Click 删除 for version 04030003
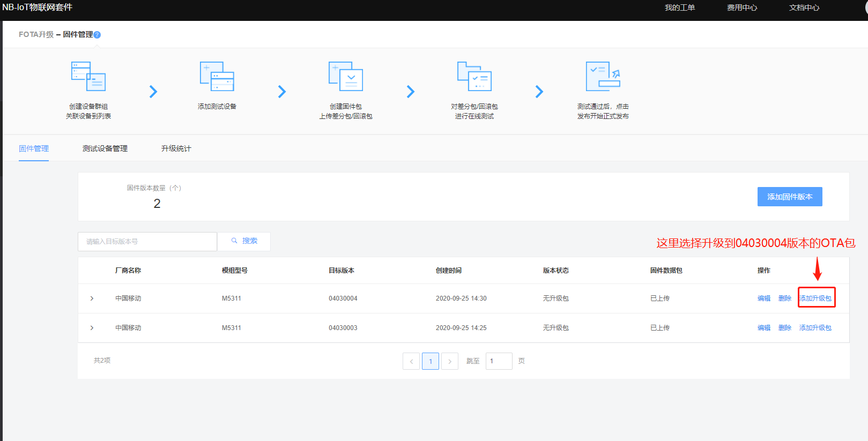This screenshot has width=868, height=441. click(x=785, y=328)
